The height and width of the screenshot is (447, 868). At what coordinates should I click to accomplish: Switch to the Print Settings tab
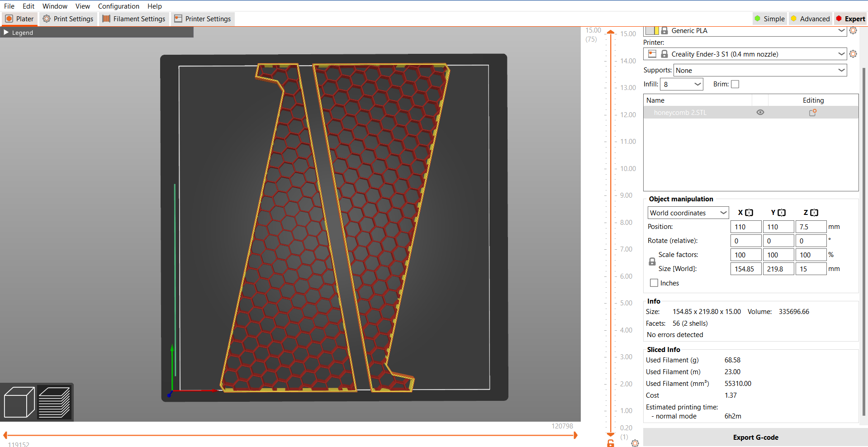tap(68, 19)
